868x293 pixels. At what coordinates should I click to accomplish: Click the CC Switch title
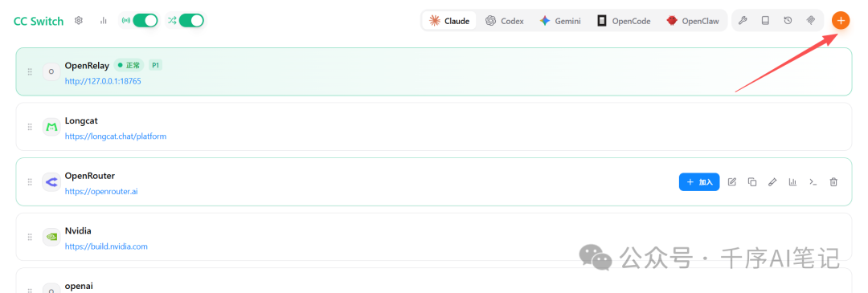[x=39, y=21]
